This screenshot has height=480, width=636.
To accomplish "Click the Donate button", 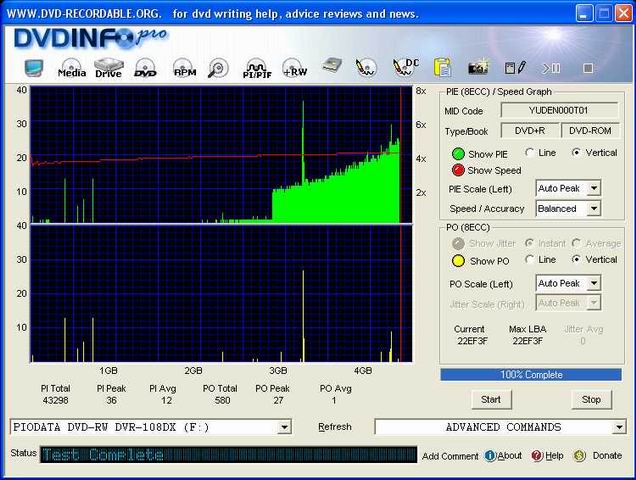I will click(607, 456).
